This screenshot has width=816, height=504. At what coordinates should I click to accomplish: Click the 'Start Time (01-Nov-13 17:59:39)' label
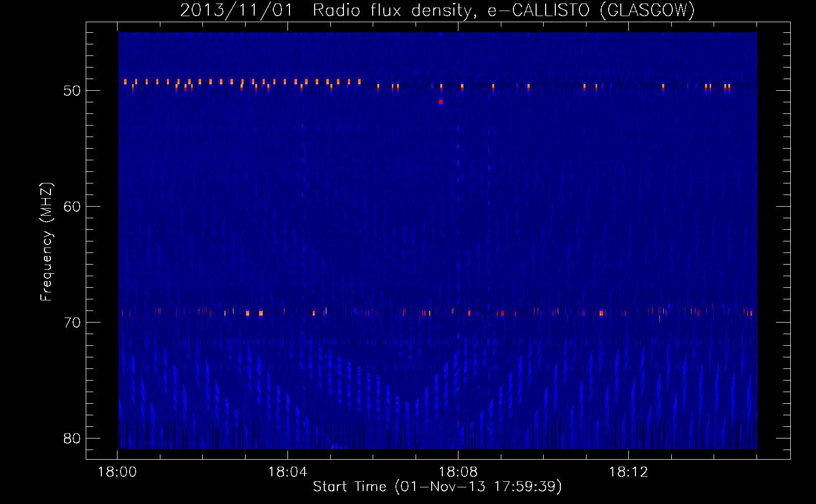437,487
